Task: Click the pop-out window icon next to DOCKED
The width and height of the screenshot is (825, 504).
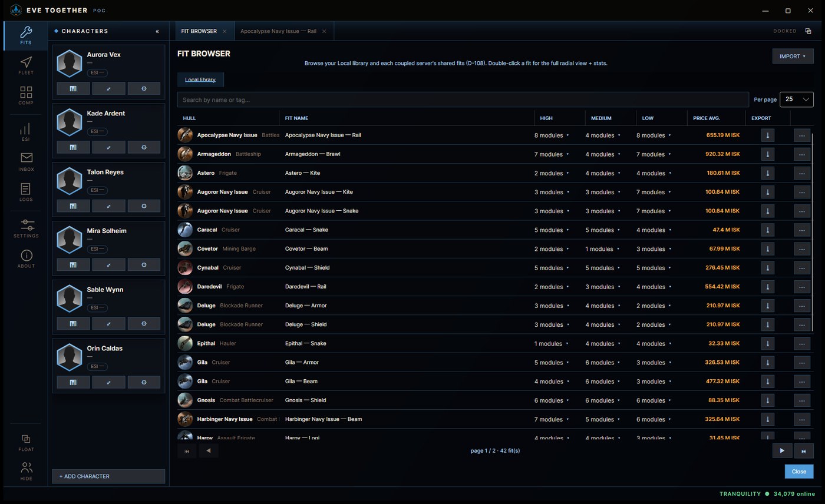Action: pos(808,31)
